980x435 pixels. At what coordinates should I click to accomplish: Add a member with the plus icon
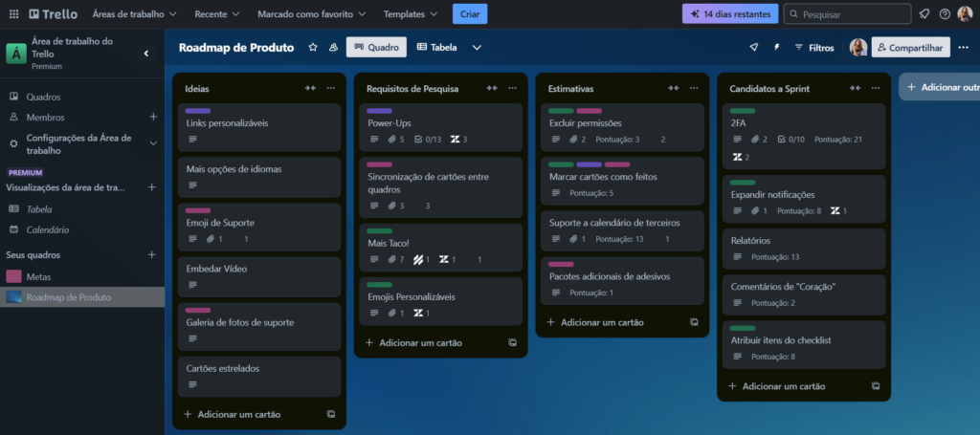coord(153,117)
